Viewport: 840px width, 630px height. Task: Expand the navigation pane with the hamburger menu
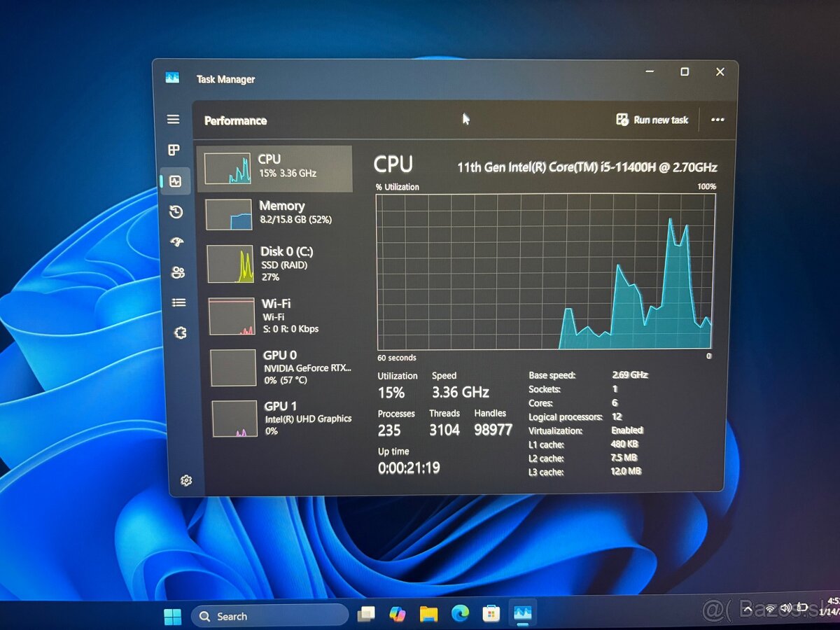coord(173,119)
